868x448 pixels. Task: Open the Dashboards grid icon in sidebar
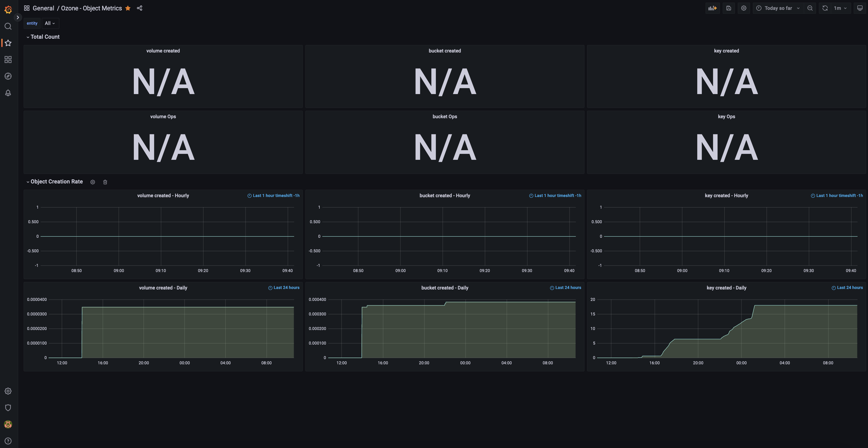coord(8,59)
